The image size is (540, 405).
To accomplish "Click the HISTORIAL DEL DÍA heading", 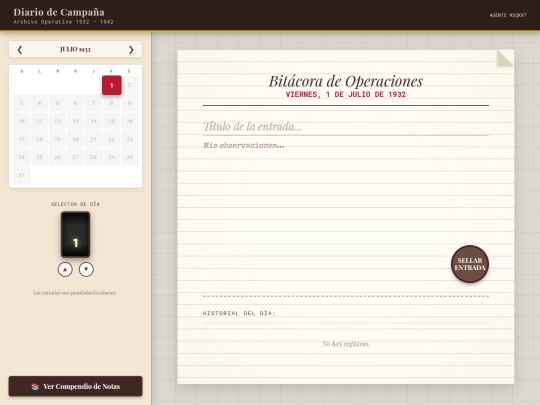I will (239, 313).
